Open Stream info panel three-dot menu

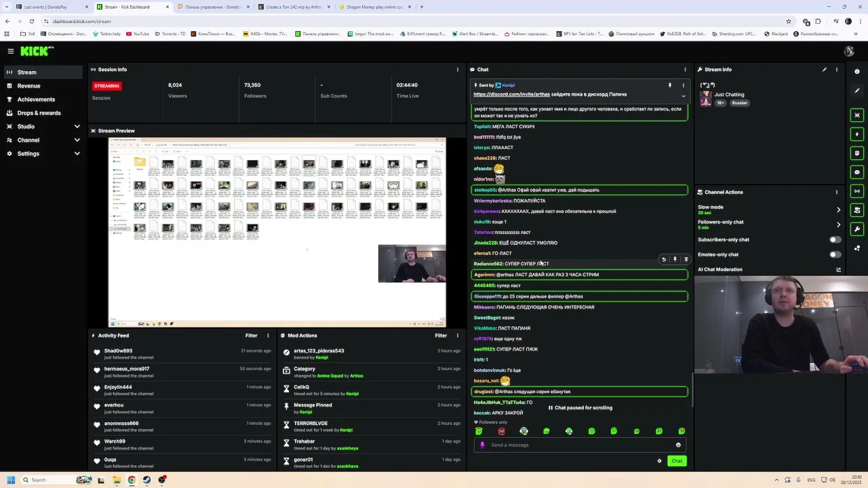coord(837,69)
